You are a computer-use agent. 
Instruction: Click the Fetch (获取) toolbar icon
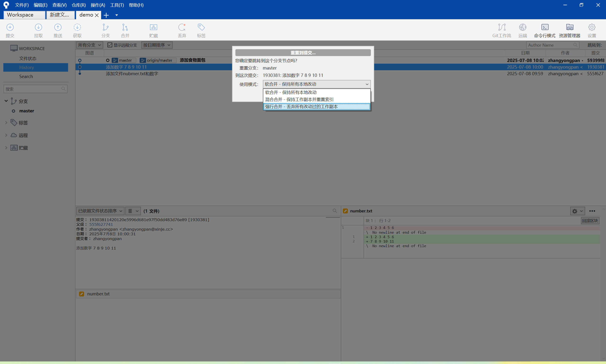coord(77,27)
